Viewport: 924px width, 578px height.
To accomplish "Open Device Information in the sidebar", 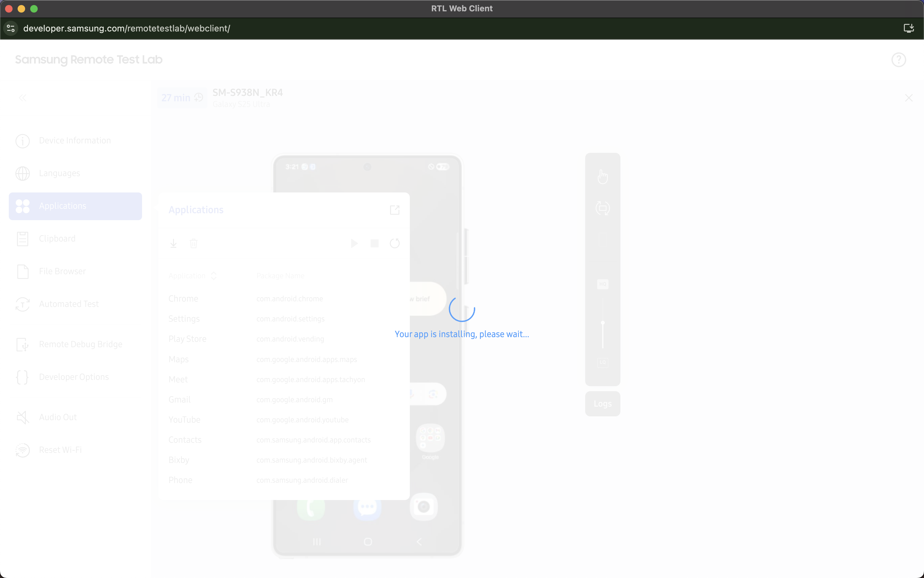I will [x=75, y=141].
